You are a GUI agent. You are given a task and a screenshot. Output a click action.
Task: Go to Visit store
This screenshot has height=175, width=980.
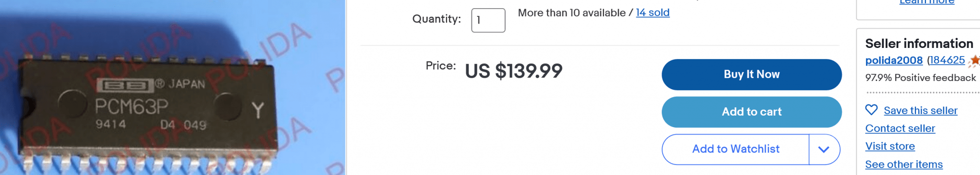pos(890,146)
